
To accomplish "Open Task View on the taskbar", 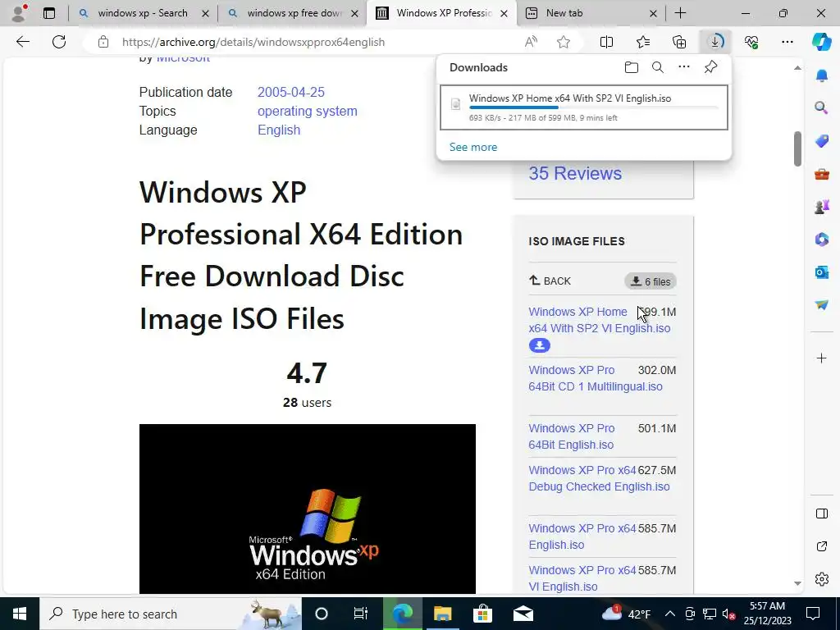I will [361, 614].
